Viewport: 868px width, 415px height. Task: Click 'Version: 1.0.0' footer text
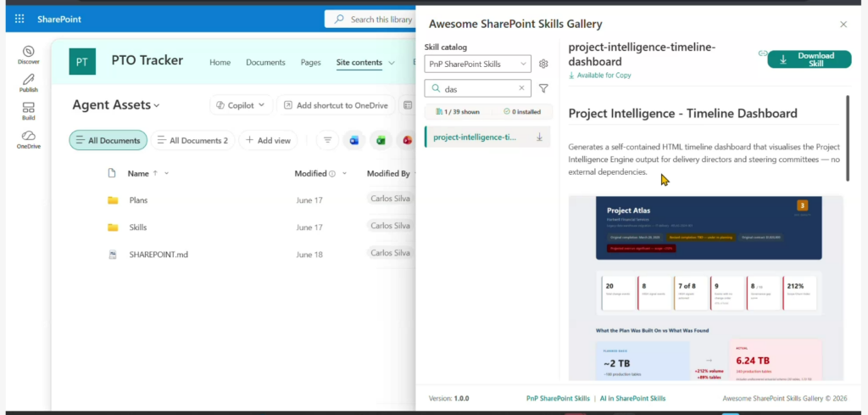pyautogui.click(x=449, y=398)
